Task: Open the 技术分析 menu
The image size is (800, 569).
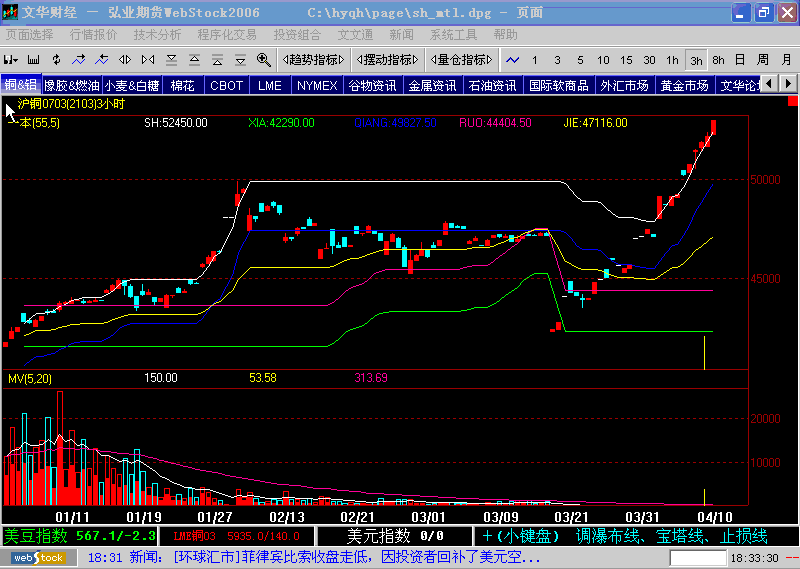Action: [157, 35]
